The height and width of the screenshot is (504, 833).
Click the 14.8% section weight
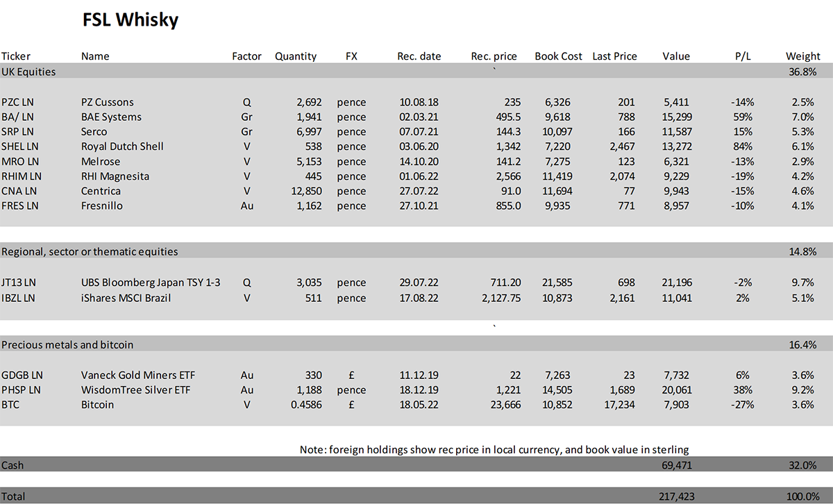[801, 251]
